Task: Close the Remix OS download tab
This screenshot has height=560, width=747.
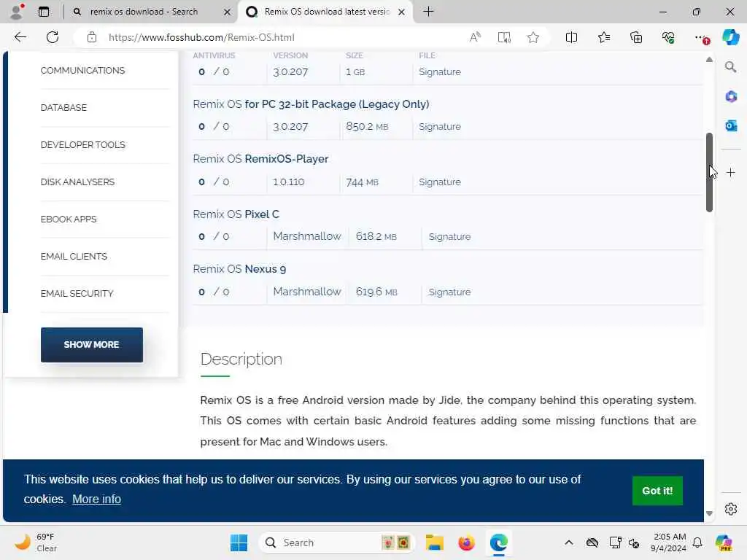Action: point(402,12)
